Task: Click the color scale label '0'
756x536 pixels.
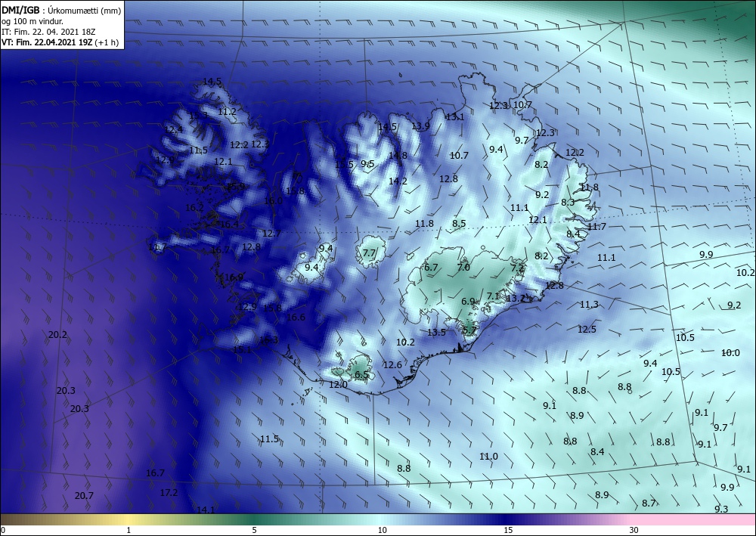Action: [3, 530]
